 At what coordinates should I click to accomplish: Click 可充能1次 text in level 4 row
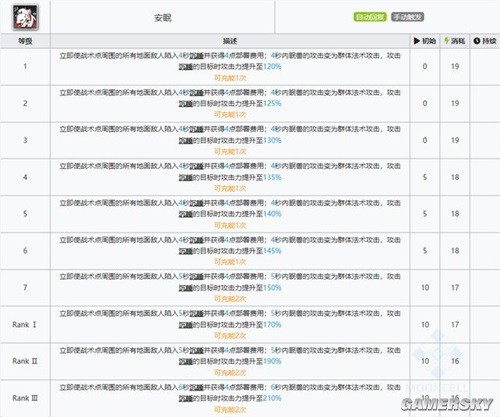pyautogui.click(x=230, y=189)
